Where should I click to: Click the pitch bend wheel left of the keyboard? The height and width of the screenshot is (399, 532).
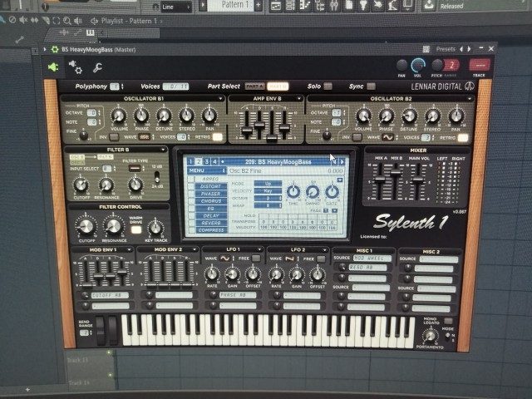coord(101,331)
